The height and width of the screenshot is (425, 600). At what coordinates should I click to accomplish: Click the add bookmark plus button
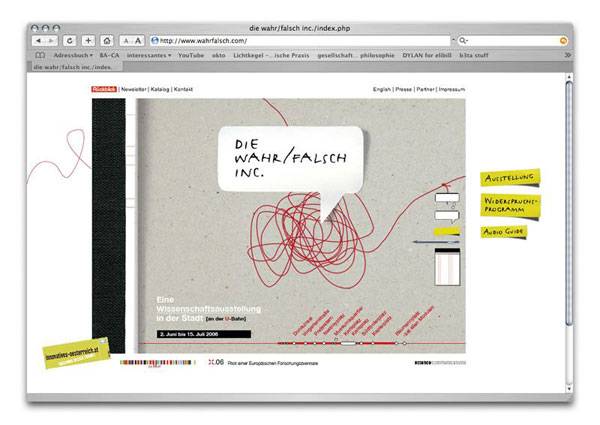point(87,40)
